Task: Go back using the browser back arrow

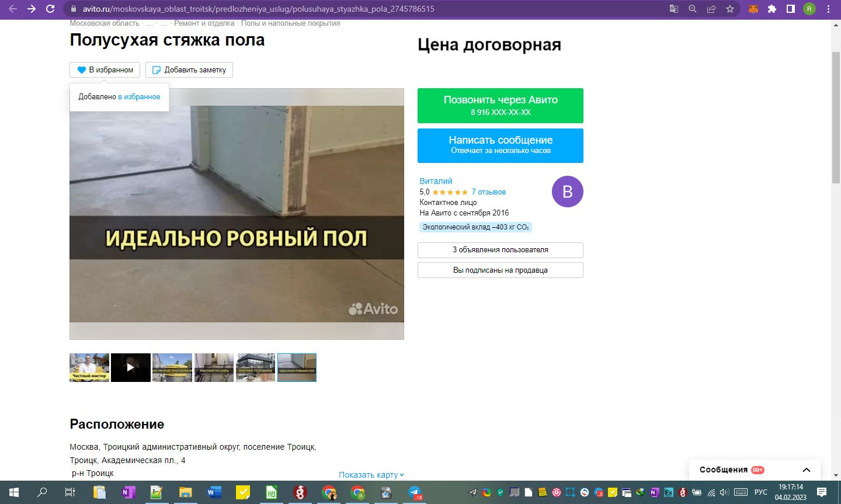Action: click(13, 9)
